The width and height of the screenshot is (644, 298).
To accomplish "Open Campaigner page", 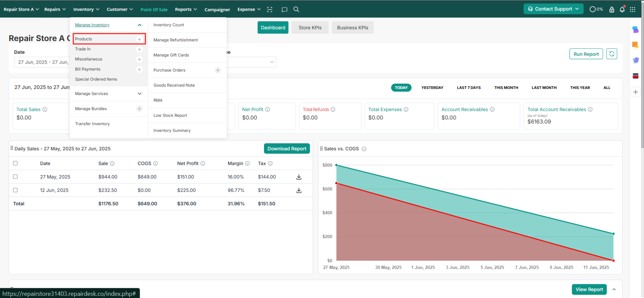I will [x=217, y=10].
